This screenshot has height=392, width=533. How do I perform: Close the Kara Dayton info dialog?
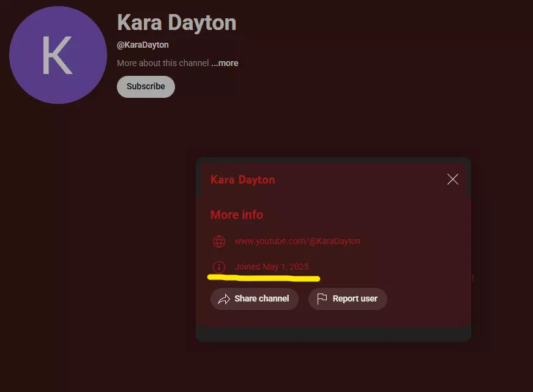tap(453, 179)
